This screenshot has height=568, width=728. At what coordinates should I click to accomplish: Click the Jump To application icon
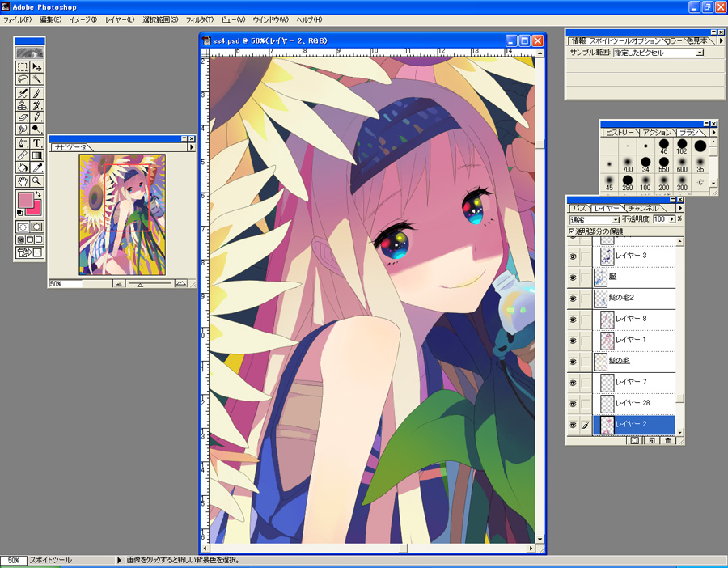[x=30, y=252]
